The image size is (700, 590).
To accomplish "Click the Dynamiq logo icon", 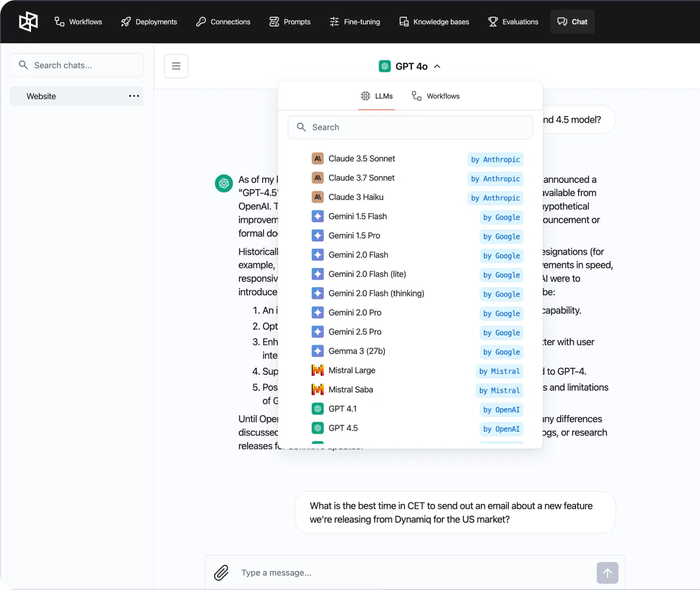I will coord(28,22).
